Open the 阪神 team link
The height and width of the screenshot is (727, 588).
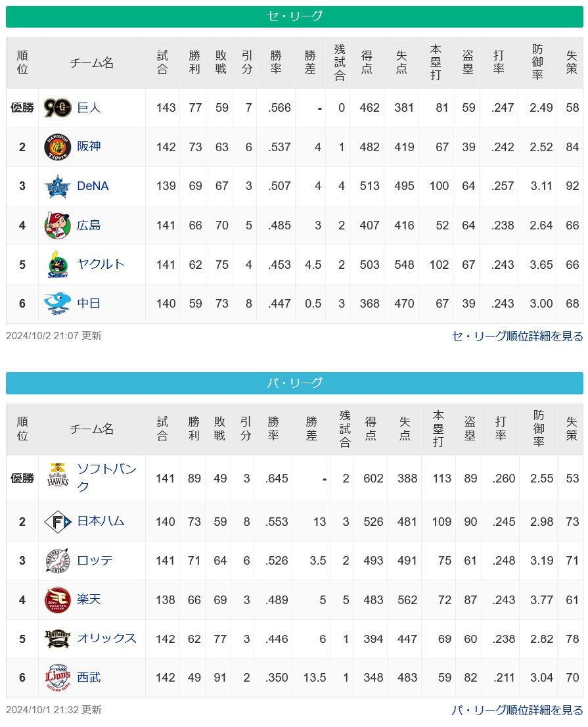coord(89,147)
